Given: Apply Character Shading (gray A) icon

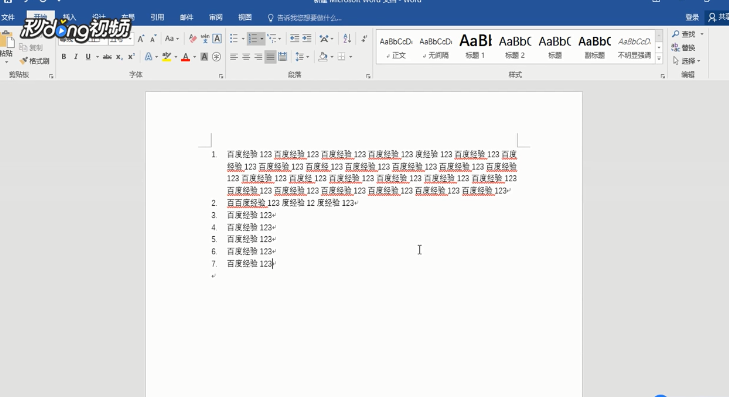Looking at the screenshot, I should (204, 57).
